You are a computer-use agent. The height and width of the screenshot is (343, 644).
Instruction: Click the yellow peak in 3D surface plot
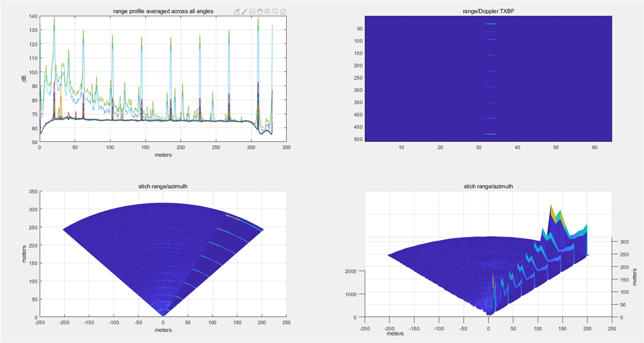(551, 210)
